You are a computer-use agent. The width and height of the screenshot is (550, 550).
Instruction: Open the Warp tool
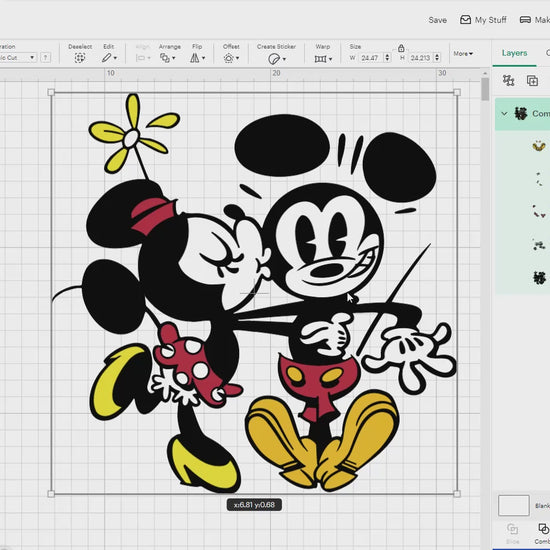coord(320,59)
